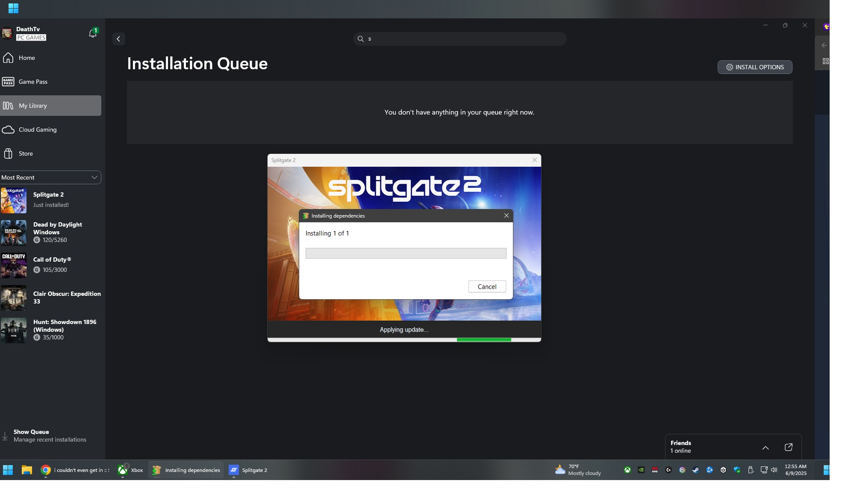Screen dimensions: 857x504
Task: Expand the Friends panel chevron
Action: coord(765,448)
